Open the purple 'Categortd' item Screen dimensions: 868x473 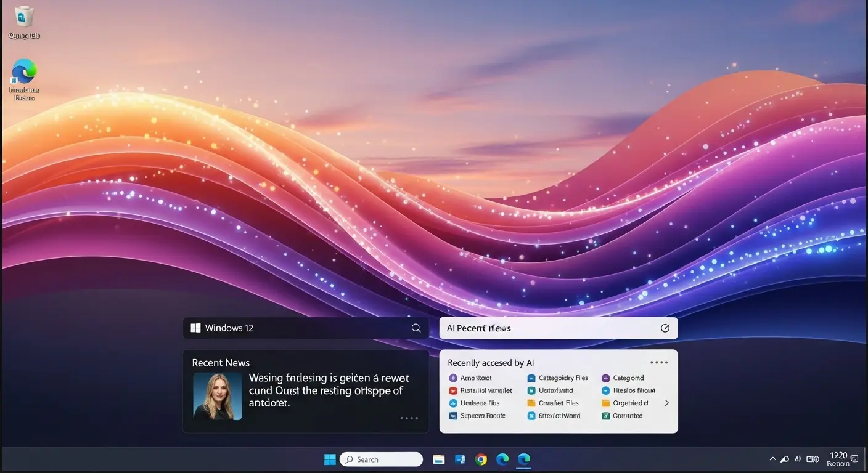coord(623,378)
